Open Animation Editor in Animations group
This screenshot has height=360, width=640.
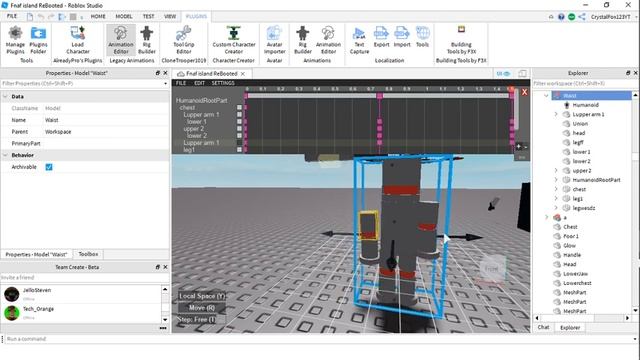tap(328, 40)
